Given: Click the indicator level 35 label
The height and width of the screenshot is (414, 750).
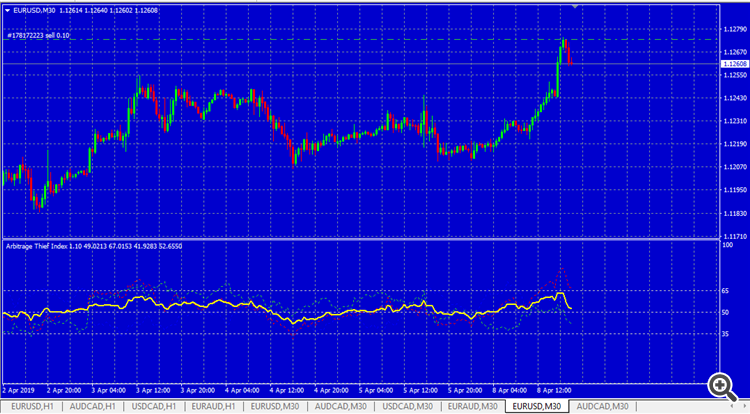Looking at the screenshot, I should coord(726,334).
